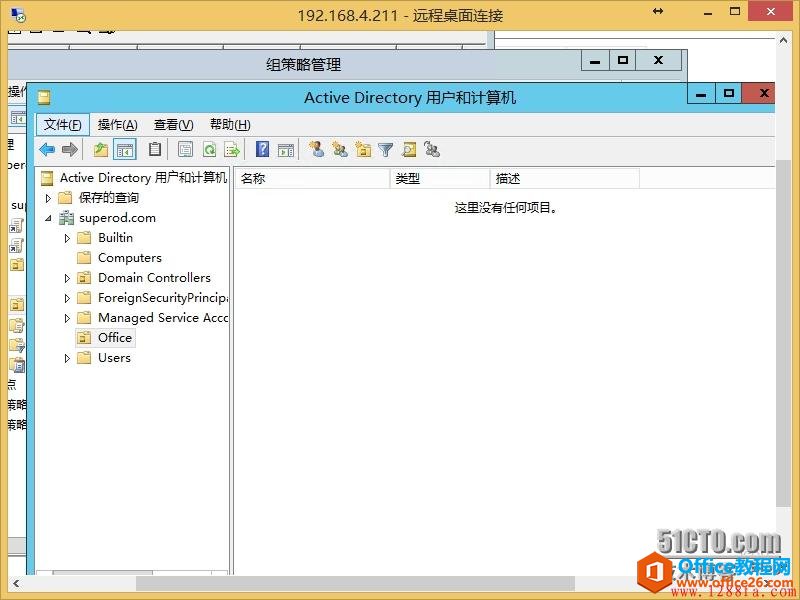Go up one level with folder-arrow icon

tap(101, 149)
